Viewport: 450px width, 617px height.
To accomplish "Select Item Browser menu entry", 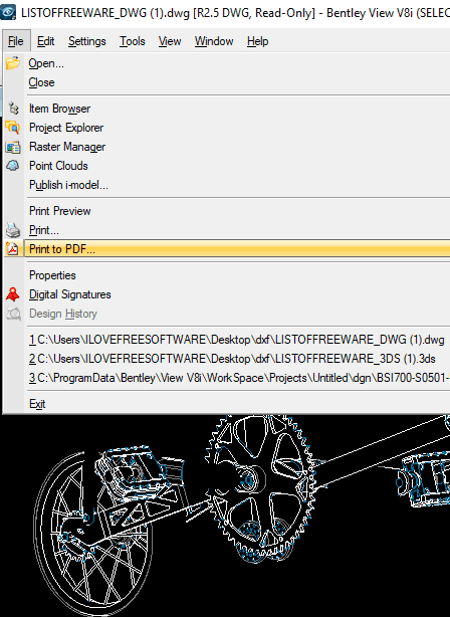I will pos(227,108).
